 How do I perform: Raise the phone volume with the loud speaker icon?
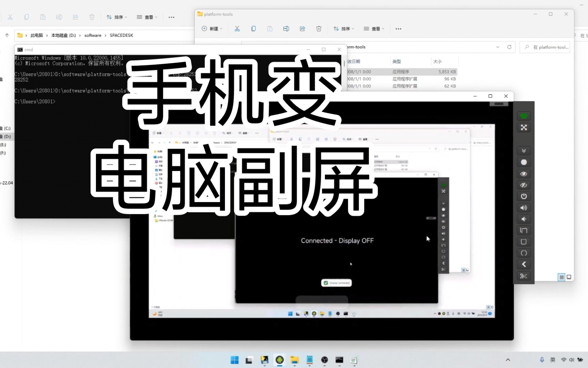524,208
